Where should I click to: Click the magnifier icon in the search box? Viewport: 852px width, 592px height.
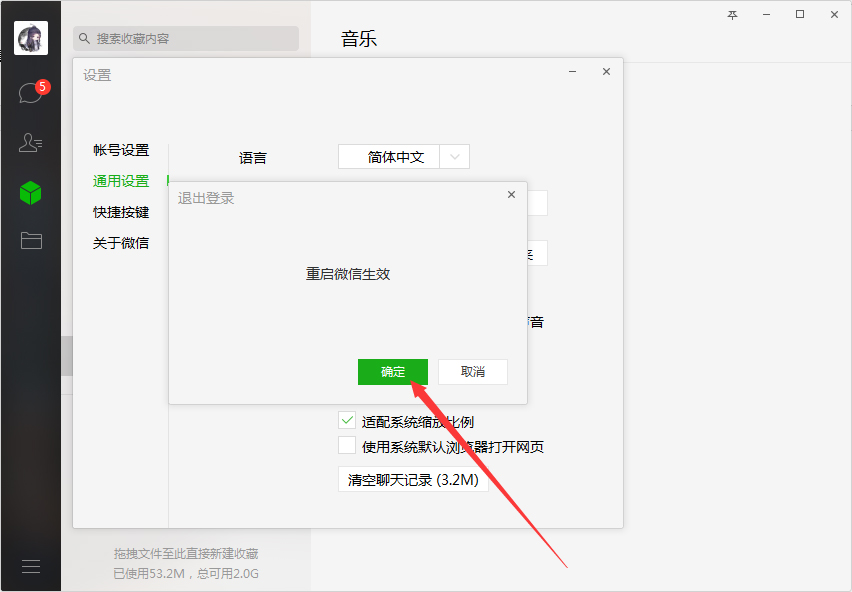[83, 38]
